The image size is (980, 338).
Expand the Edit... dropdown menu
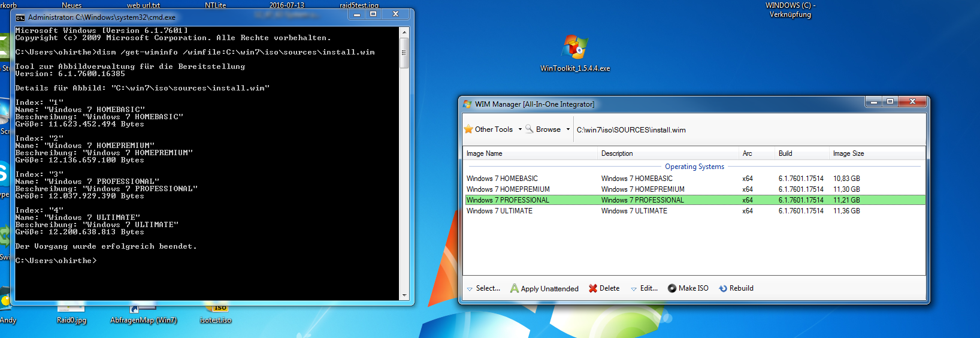tap(634, 289)
